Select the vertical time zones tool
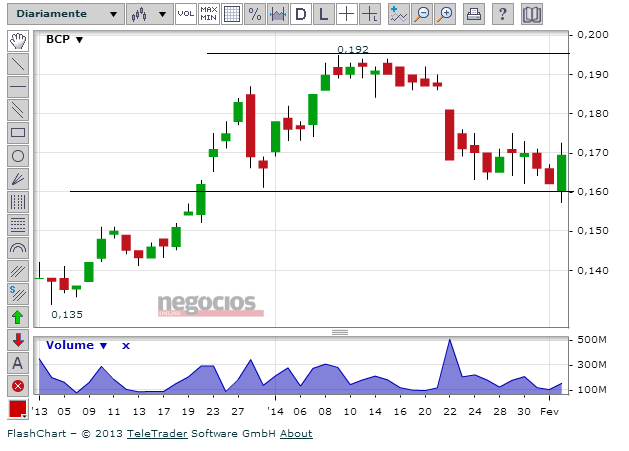The height and width of the screenshot is (451, 629). 18,202
